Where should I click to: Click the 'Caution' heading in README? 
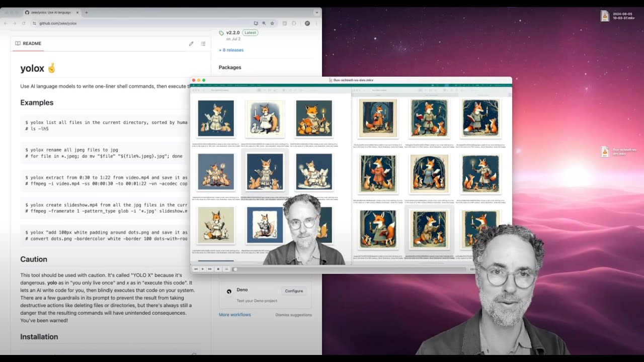click(34, 259)
